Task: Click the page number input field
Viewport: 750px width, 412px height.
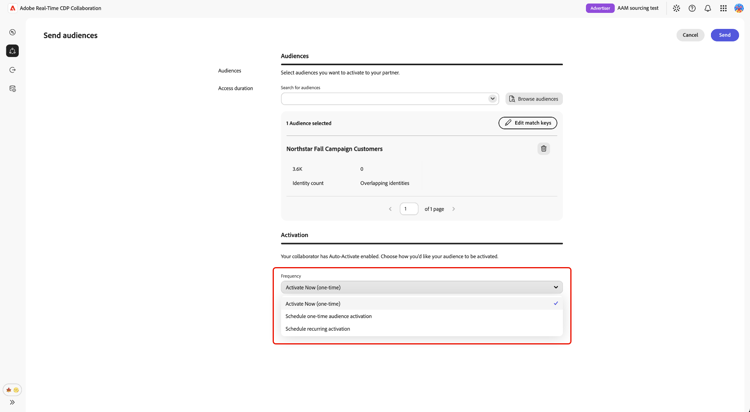Action: pos(409,209)
